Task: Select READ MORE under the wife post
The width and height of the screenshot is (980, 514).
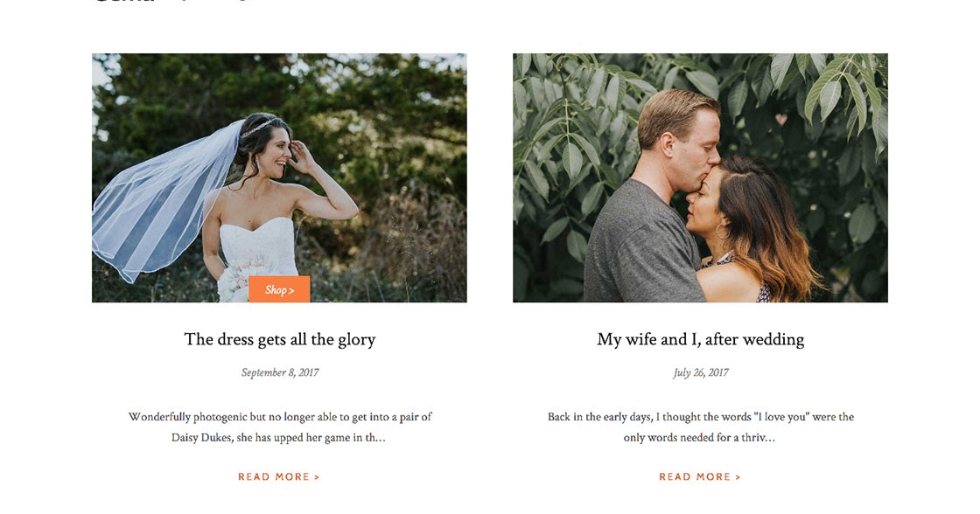Action: click(700, 476)
